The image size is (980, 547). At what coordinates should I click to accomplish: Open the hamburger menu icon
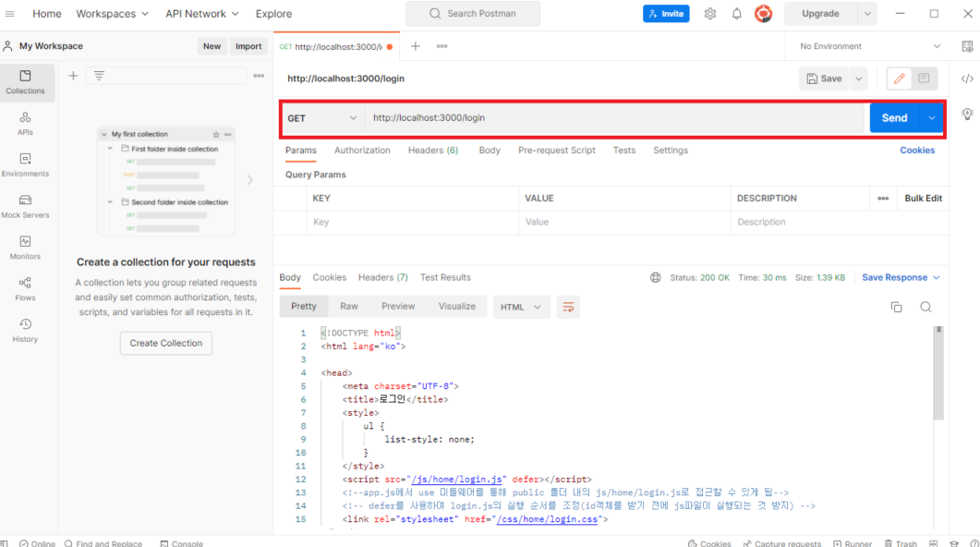point(10,14)
